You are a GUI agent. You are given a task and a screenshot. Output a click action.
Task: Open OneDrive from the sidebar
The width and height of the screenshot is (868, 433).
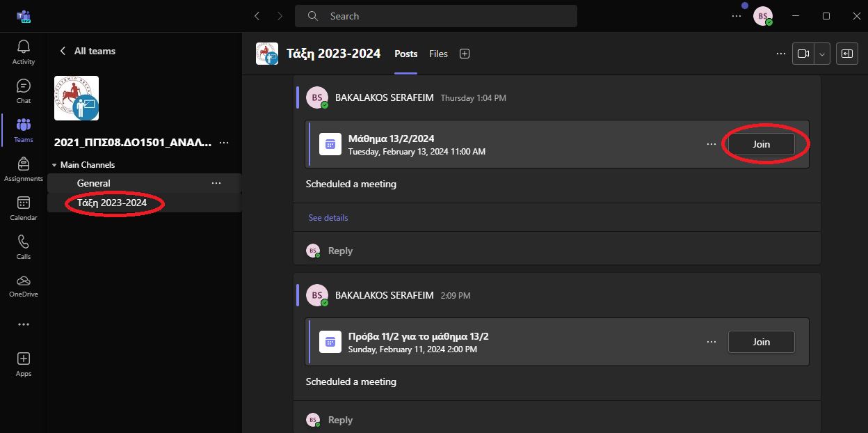click(24, 285)
